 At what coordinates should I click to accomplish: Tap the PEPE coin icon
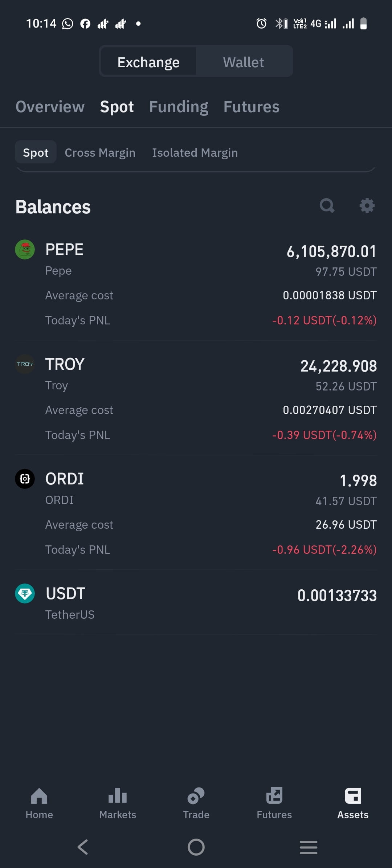point(25,249)
